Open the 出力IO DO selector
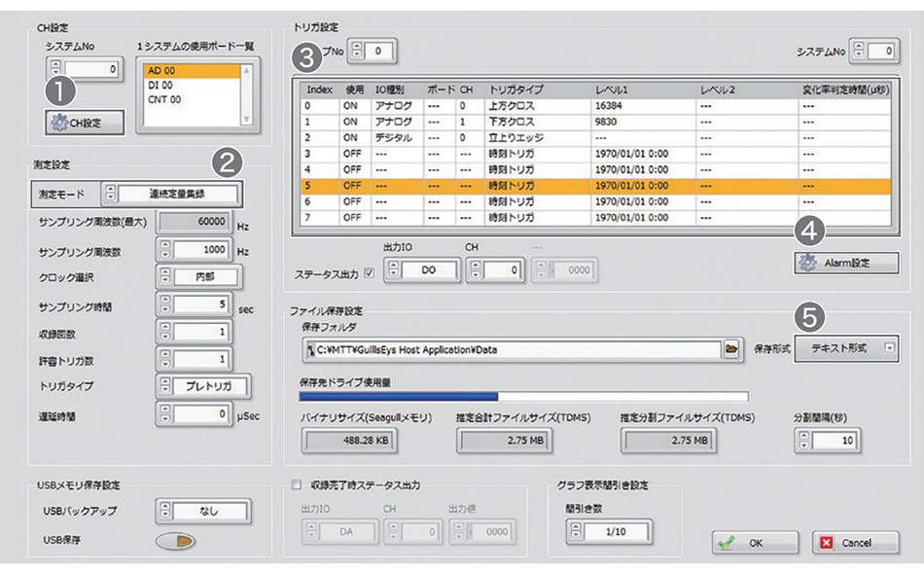 click(422, 269)
